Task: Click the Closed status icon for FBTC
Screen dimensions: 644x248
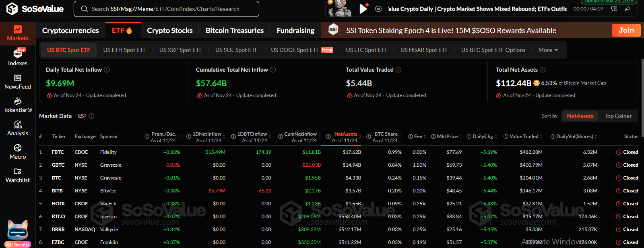Action: click(x=619, y=152)
